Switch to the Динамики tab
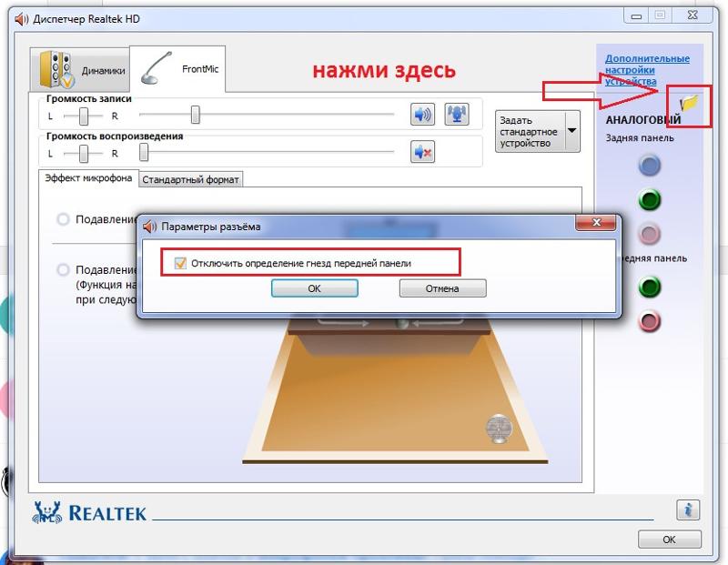Screen dimensions: 728x565 tap(80, 70)
